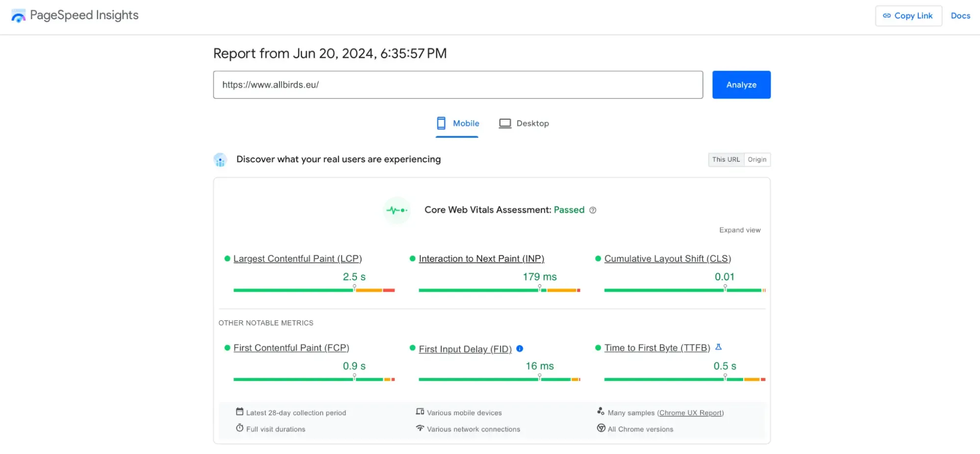Click the calendar collection period icon

pos(240,411)
